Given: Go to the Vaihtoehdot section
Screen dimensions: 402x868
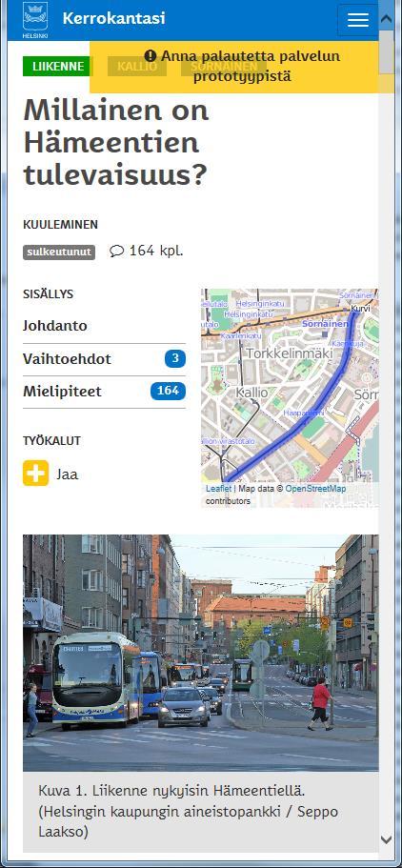Looking at the screenshot, I should [x=104, y=358].
